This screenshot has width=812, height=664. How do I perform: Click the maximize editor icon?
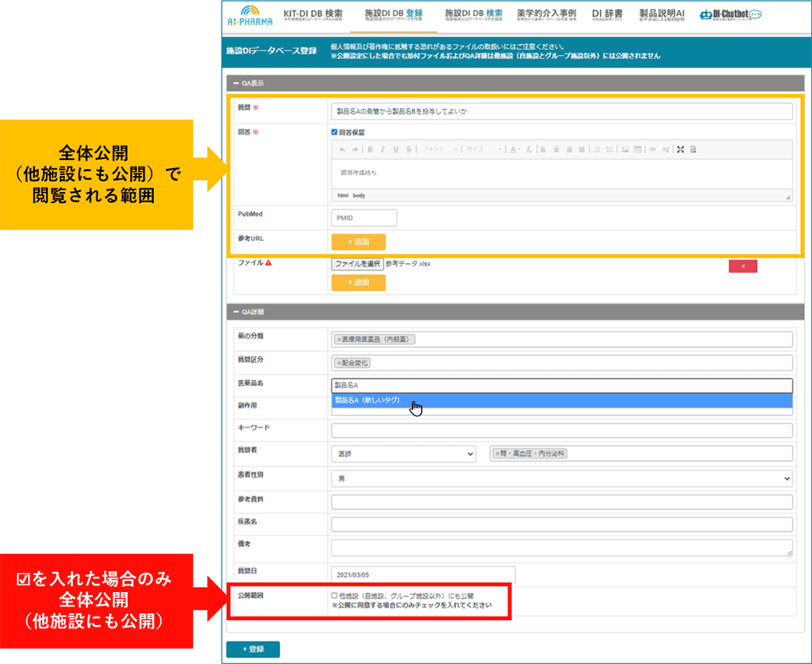[x=680, y=150]
